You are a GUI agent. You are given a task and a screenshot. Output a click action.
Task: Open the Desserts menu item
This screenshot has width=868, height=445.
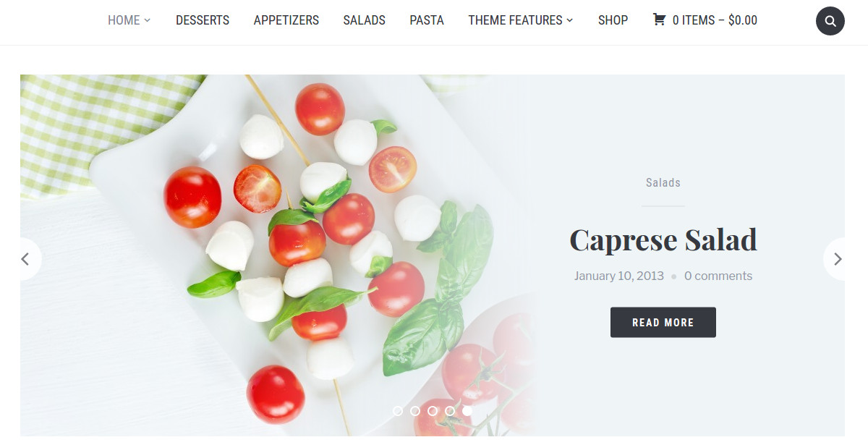pos(203,20)
